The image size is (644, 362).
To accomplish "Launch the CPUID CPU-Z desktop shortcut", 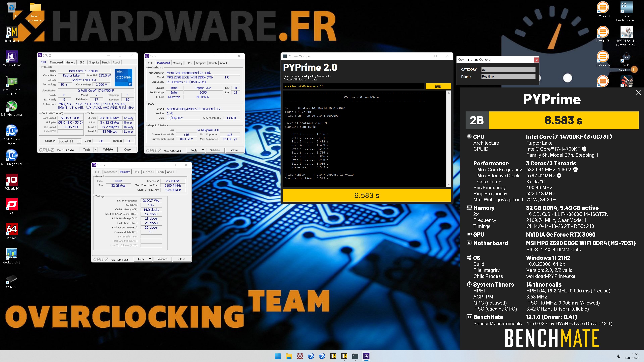I will point(12,59).
